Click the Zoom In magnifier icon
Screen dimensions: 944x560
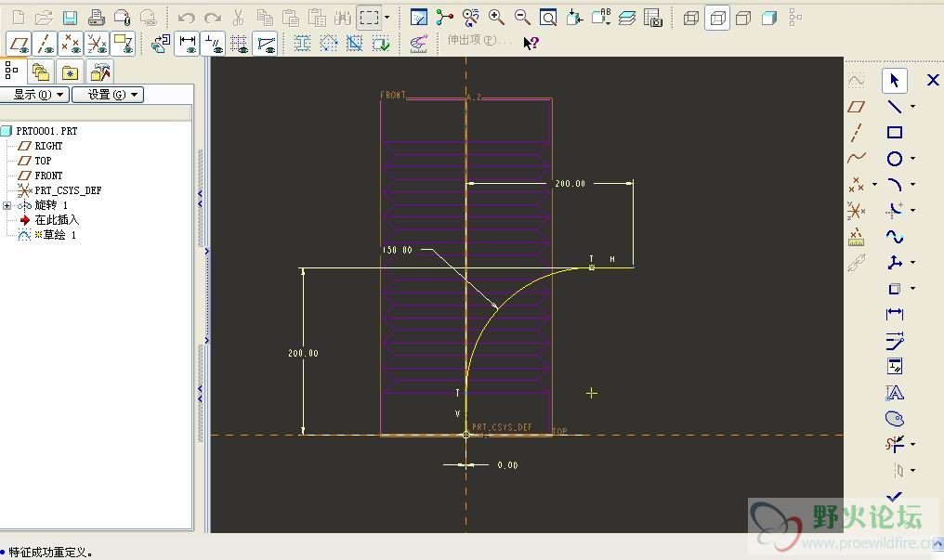click(x=496, y=18)
